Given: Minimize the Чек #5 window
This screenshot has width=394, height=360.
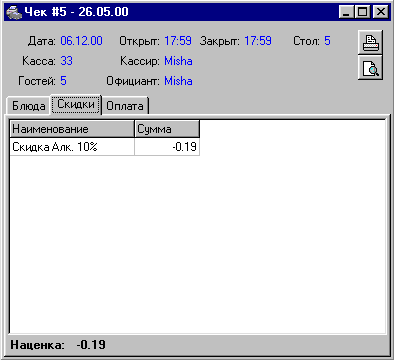Looking at the screenshot, I should click(x=346, y=12).
